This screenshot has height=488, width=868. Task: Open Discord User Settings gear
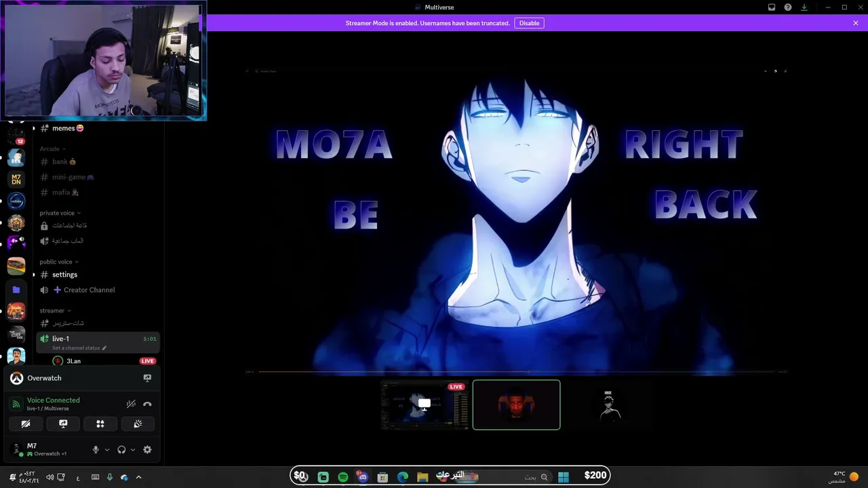click(147, 449)
